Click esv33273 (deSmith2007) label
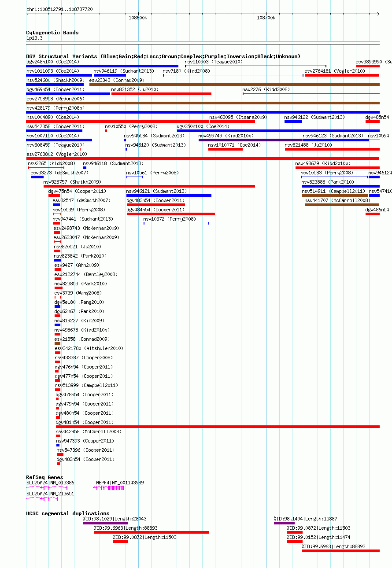Image resolution: width=392 pixels, height=568 pixels. pos(59,173)
